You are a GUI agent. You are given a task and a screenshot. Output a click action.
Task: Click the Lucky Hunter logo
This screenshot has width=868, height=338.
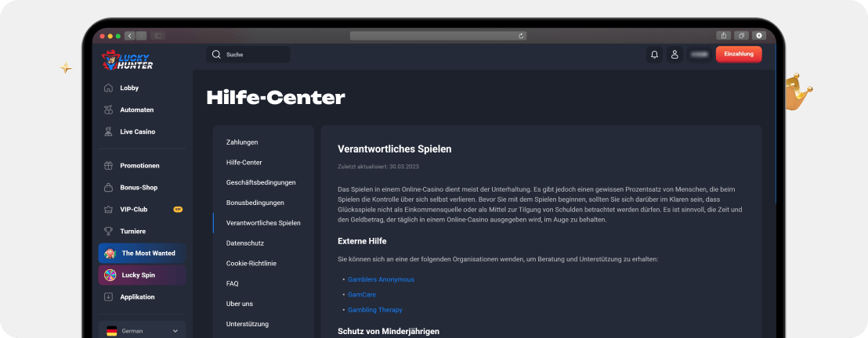pyautogui.click(x=128, y=59)
